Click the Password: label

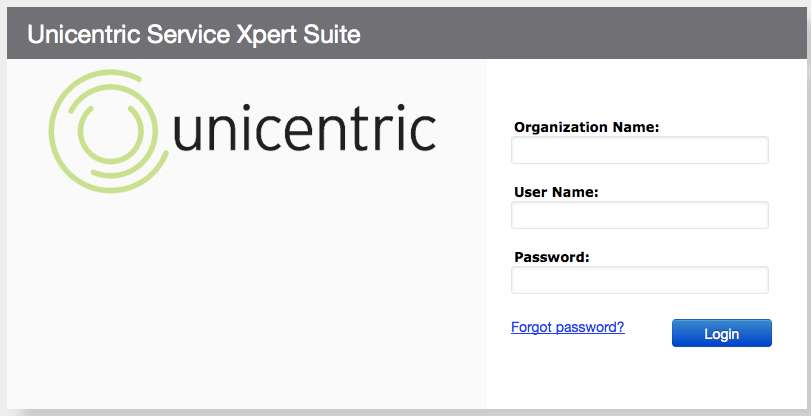click(x=552, y=257)
